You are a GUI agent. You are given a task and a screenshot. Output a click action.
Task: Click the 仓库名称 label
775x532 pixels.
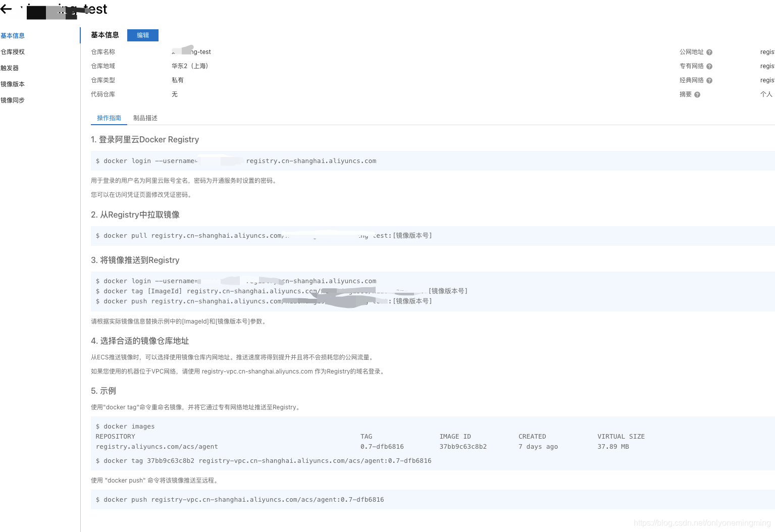[103, 52]
